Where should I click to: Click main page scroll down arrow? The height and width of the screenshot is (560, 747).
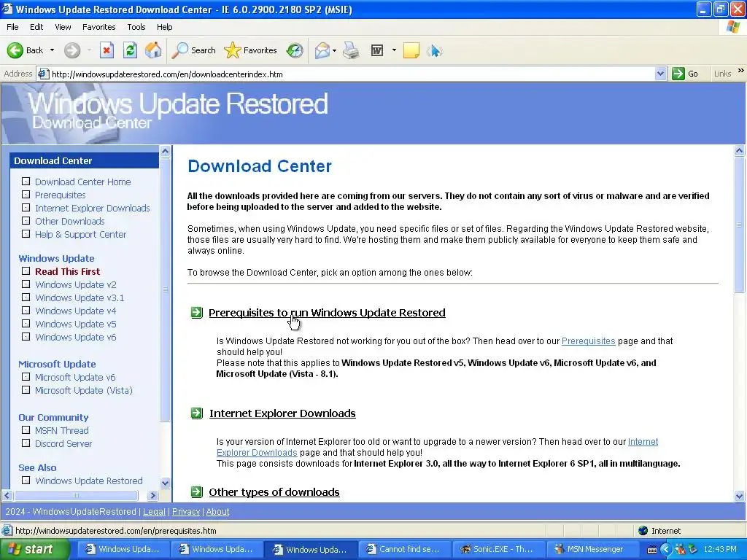point(739,496)
